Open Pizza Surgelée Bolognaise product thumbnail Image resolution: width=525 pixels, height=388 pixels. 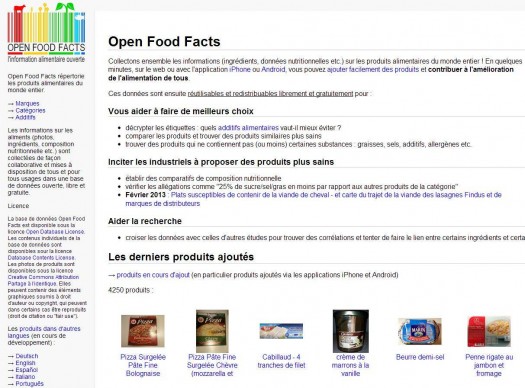[143, 331]
